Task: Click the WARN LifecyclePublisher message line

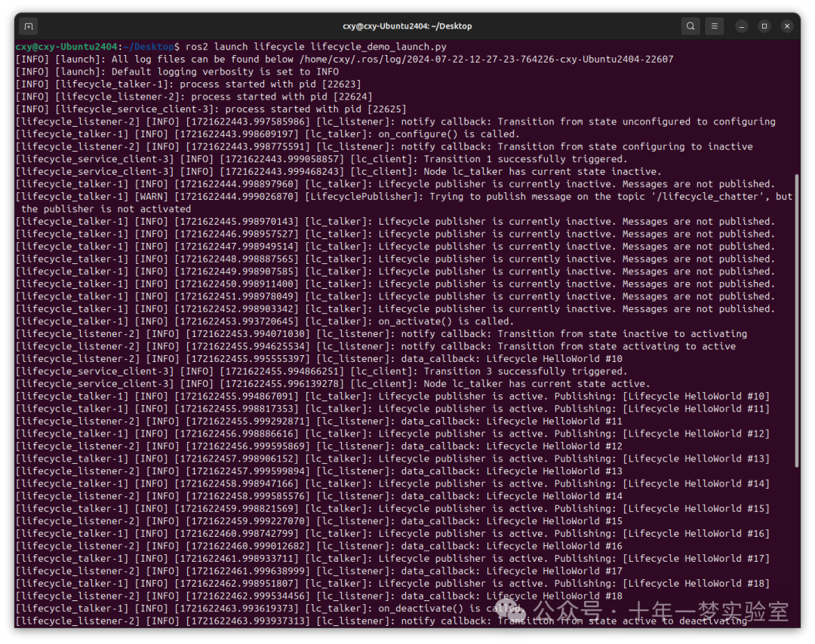Action: point(404,196)
